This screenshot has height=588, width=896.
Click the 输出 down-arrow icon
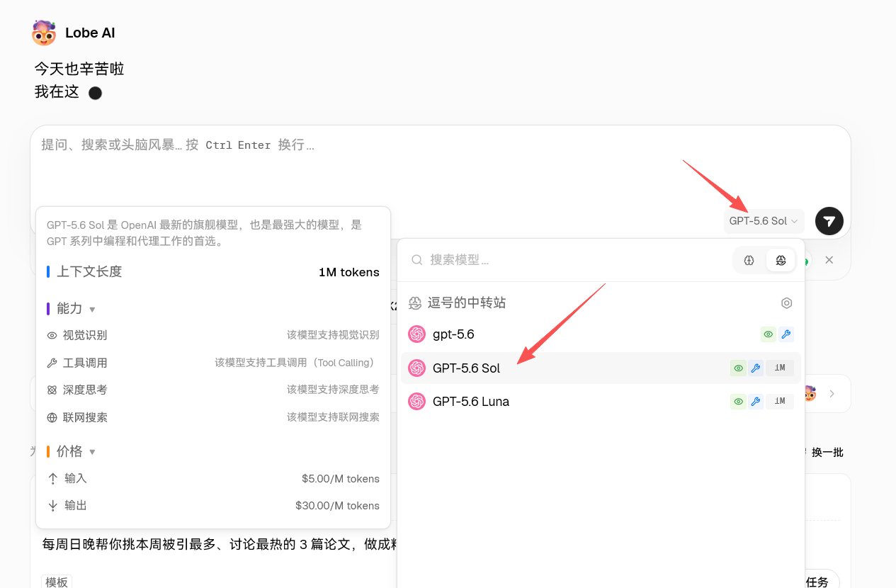pyautogui.click(x=52, y=506)
